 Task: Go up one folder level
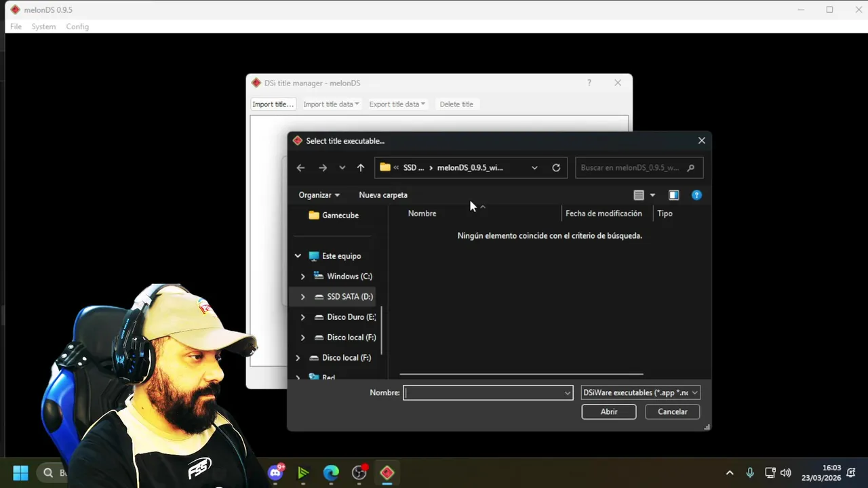(x=361, y=168)
